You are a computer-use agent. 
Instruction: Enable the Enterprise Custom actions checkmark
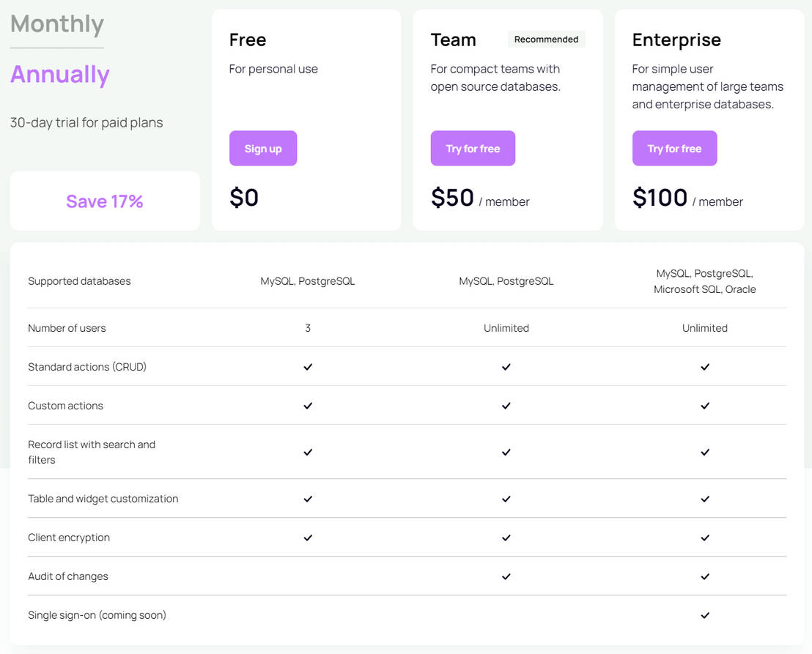pyautogui.click(x=704, y=405)
